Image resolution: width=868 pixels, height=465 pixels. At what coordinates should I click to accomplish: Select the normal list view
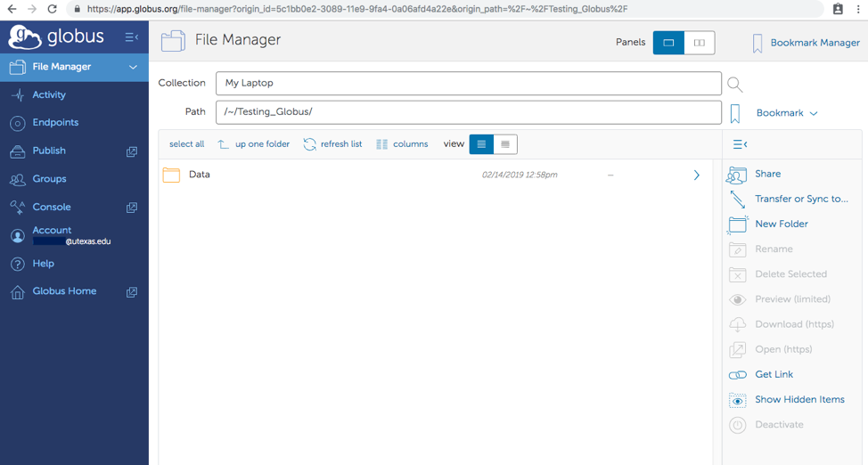[x=481, y=144]
